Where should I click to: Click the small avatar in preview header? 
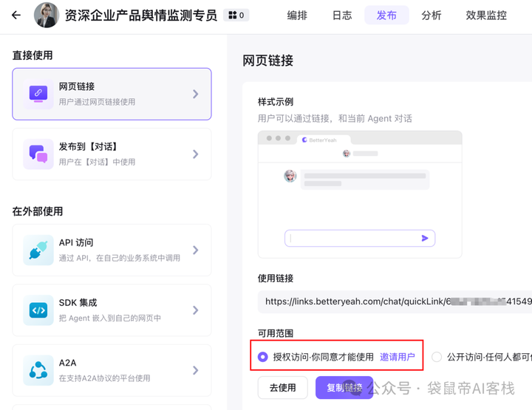[347, 153]
